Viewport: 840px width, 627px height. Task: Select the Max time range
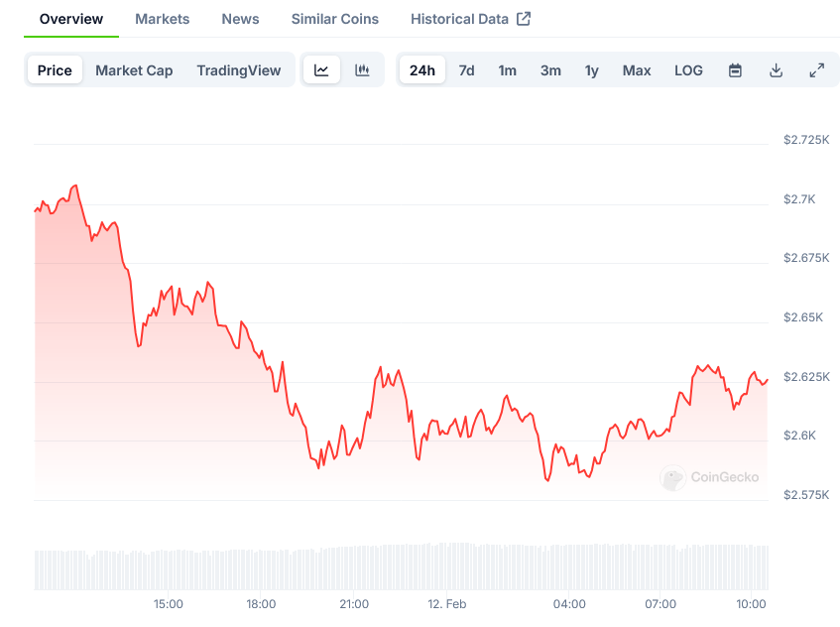pyautogui.click(x=637, y=70)
